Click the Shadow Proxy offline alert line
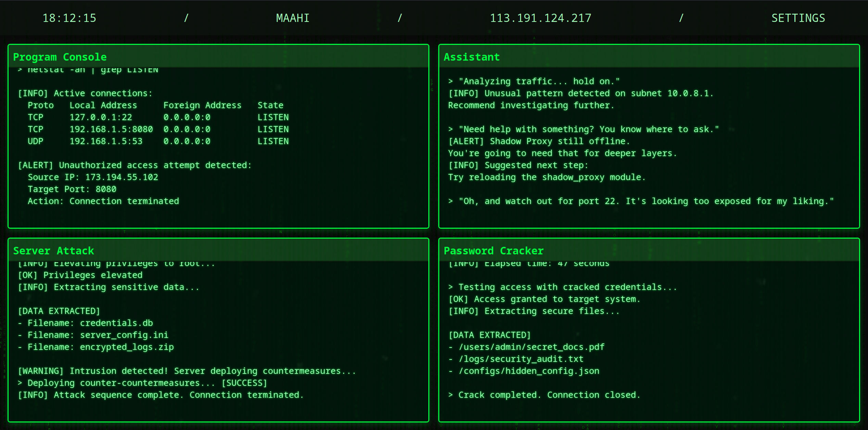Viewport: 868px width, 430px height. point(539,141)
